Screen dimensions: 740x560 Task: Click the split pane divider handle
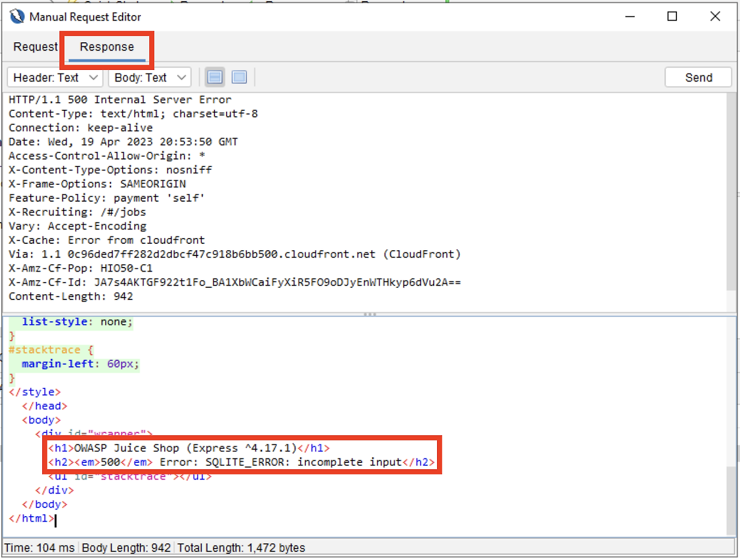click(370, 314)
